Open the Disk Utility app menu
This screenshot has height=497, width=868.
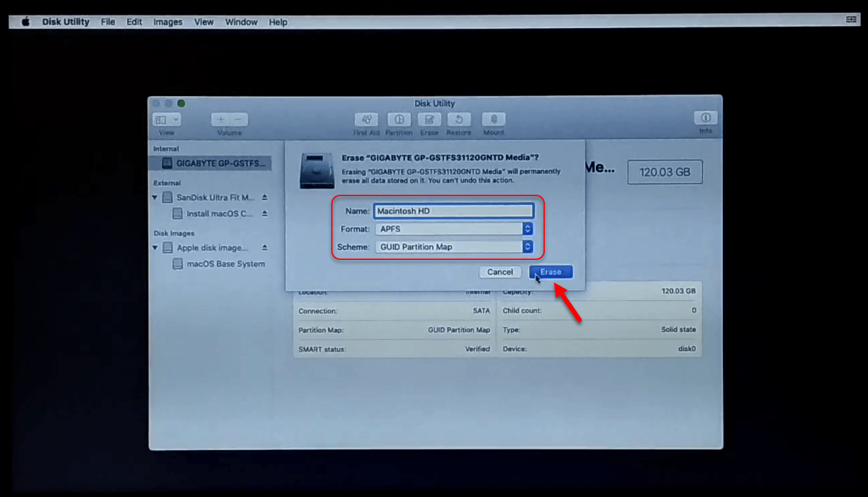coord(66,21)
